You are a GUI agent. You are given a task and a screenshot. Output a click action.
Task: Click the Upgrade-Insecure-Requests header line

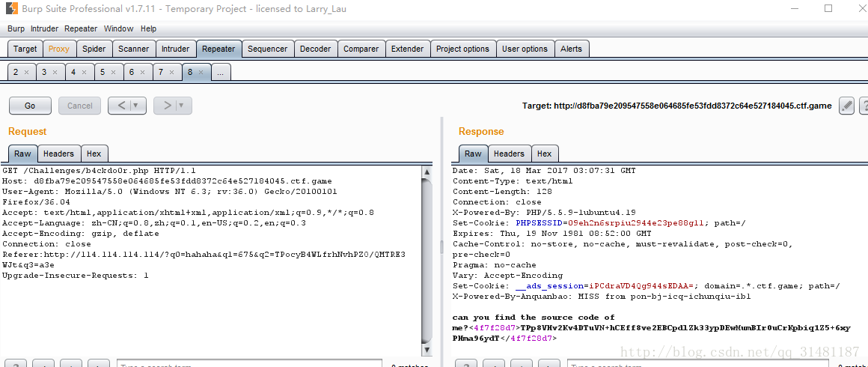[76, 276]
